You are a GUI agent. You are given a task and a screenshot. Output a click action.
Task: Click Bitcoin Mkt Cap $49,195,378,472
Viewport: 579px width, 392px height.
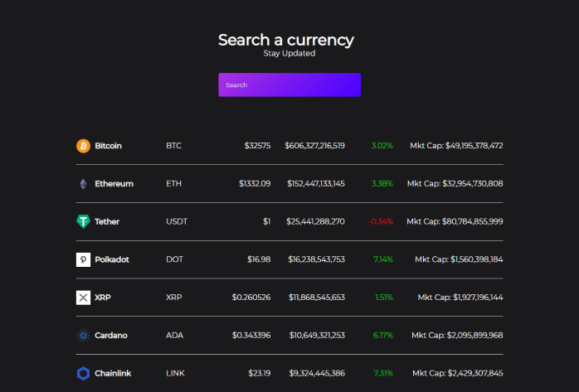click(x=456, y=146)
